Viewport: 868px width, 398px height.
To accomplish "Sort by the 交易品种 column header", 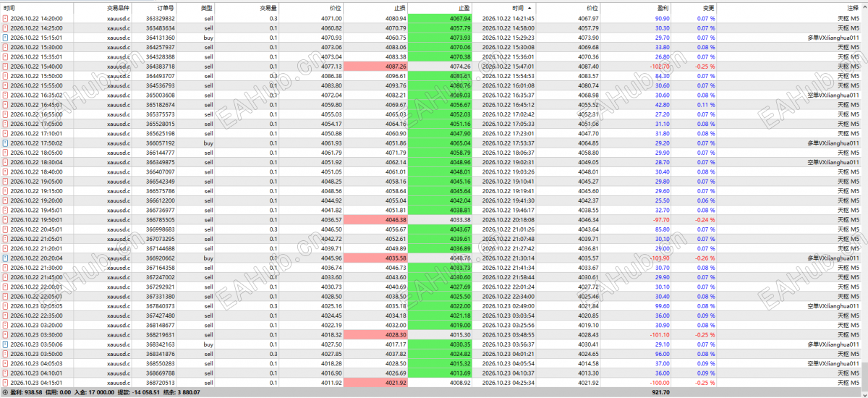I will click(119, 8).
